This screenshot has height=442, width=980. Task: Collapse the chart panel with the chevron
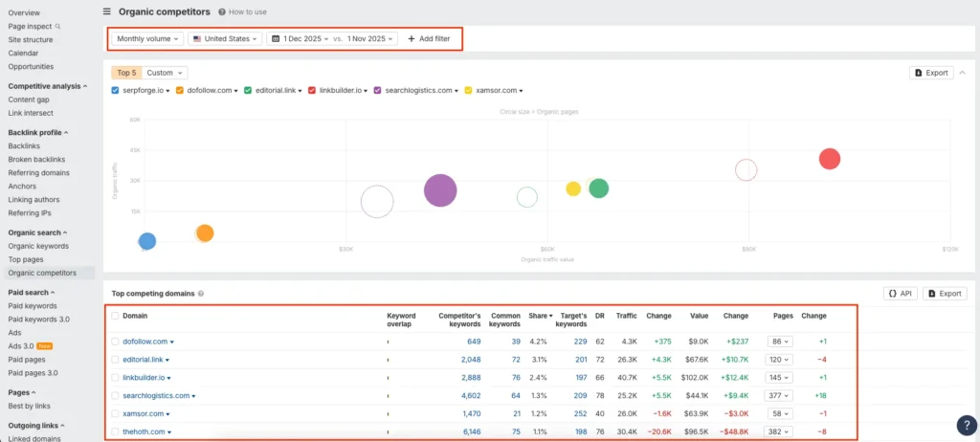point(962,73)
